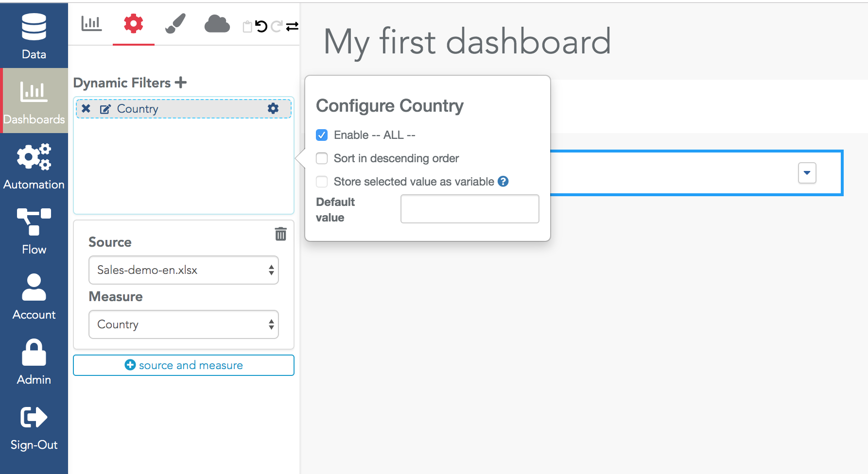
Task: Click the add source and measure button
Action: coord(184,365)
